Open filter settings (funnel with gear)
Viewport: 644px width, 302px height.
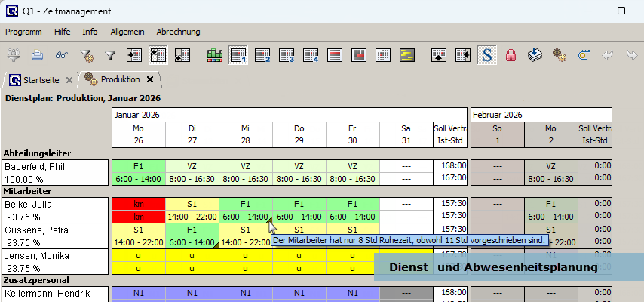(86, 55)
